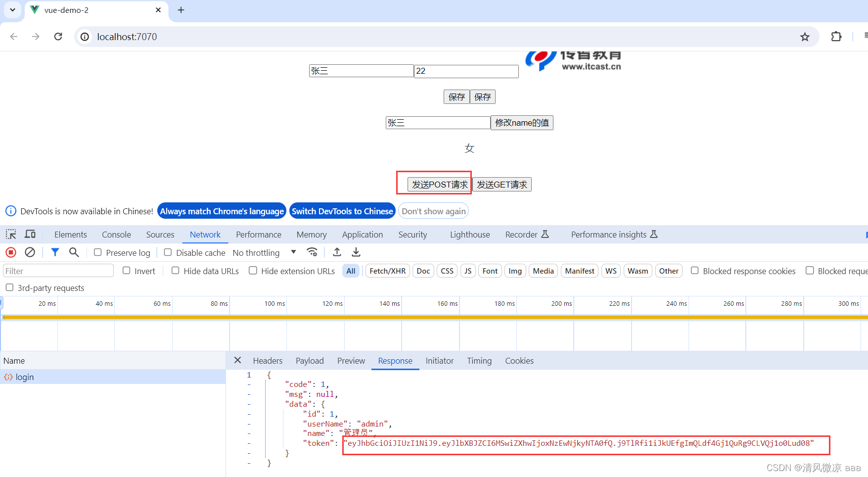
Task: Click the name input containing 张三 beside 22
Action: coord(361,71)
